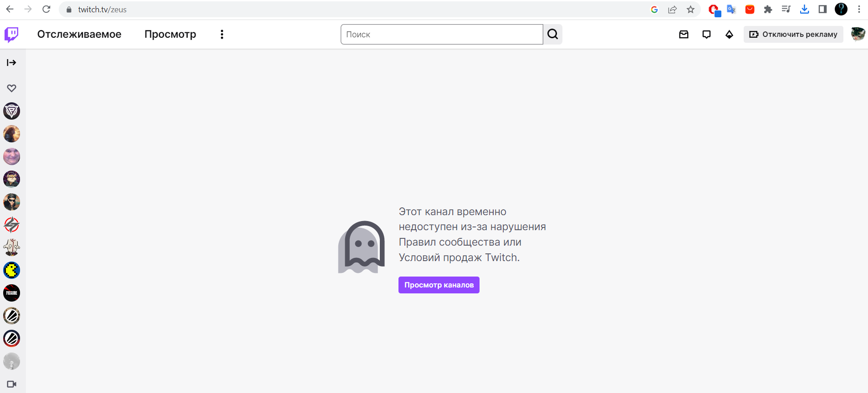This screenshot has width=868, height=393.
Task: Click the 'Этот канал временно' message text
Action: tap(453, 212)
